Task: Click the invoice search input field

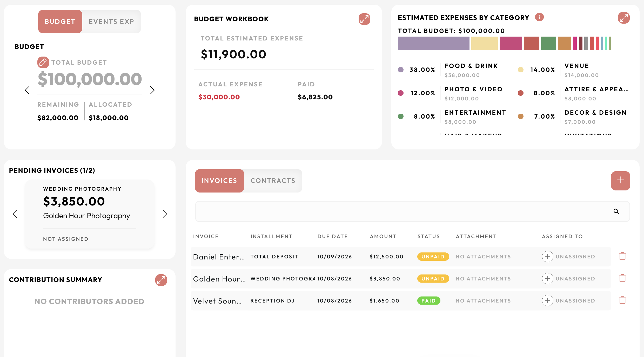Action: click(412, 211)
